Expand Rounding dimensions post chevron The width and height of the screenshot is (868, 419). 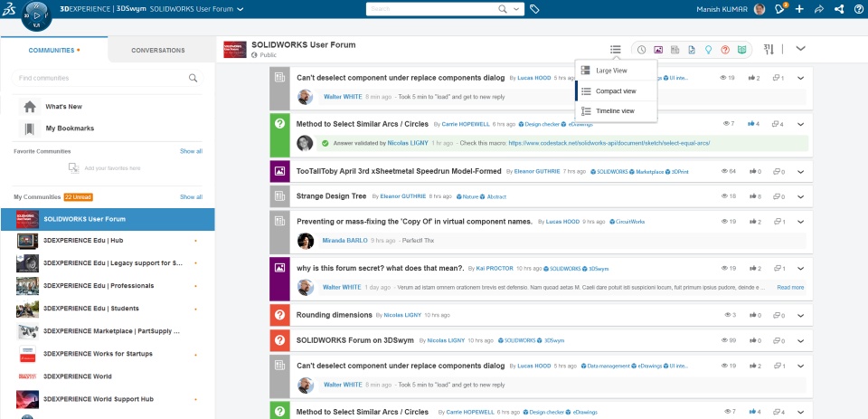[x=800, y=315]
